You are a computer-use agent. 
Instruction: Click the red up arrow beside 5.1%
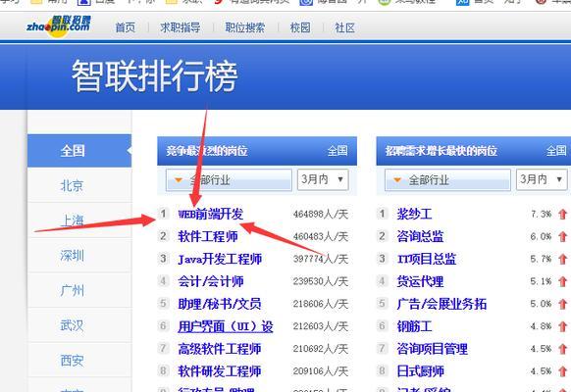pyautogui.click(x=562, y=281)
